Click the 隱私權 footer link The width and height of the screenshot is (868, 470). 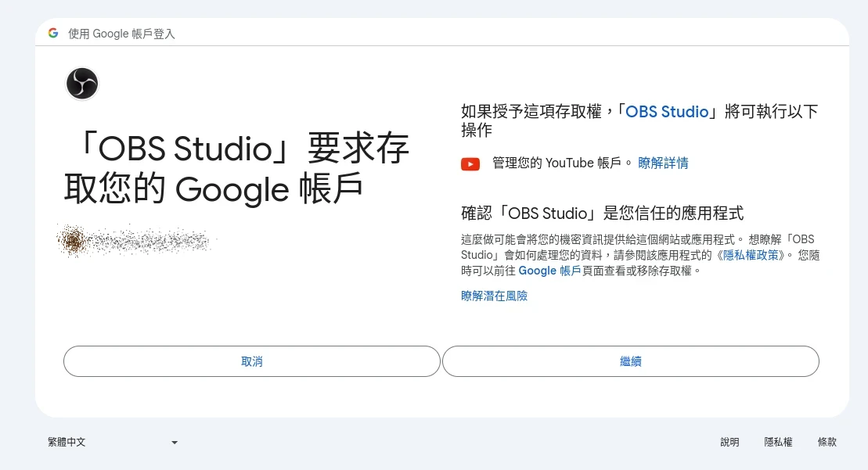[778, 442]
